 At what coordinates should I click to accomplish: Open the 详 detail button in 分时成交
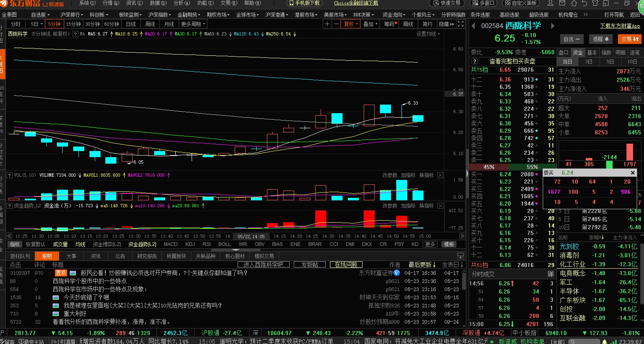(x=550, y=274)
